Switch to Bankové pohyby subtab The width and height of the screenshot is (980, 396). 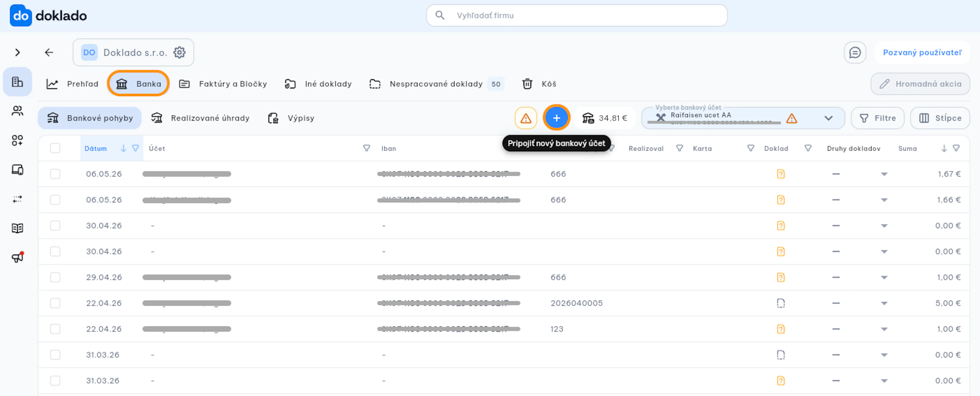[90, 118]
